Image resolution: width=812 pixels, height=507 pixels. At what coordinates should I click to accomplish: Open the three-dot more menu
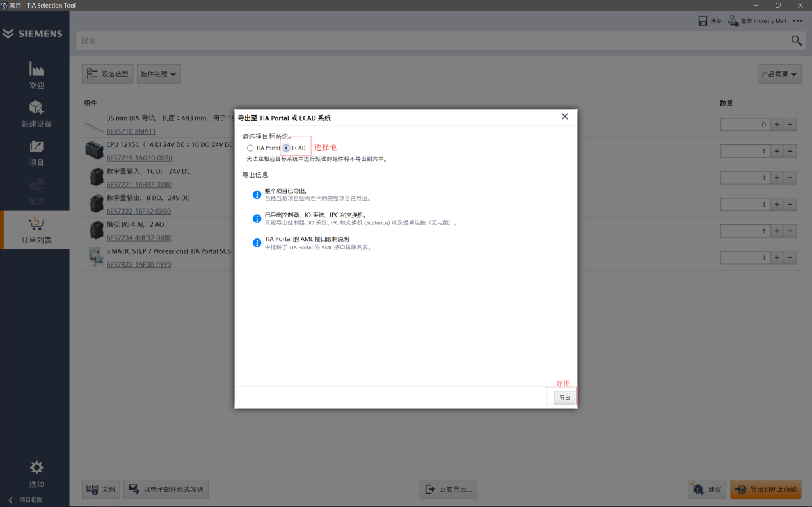click(x=797, y=20)
